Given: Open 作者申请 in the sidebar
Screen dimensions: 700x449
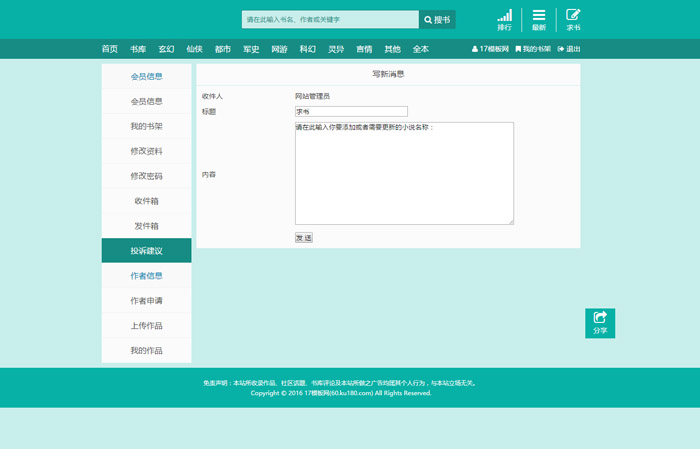Looking at the screenshot, I should tap(146, 301).
